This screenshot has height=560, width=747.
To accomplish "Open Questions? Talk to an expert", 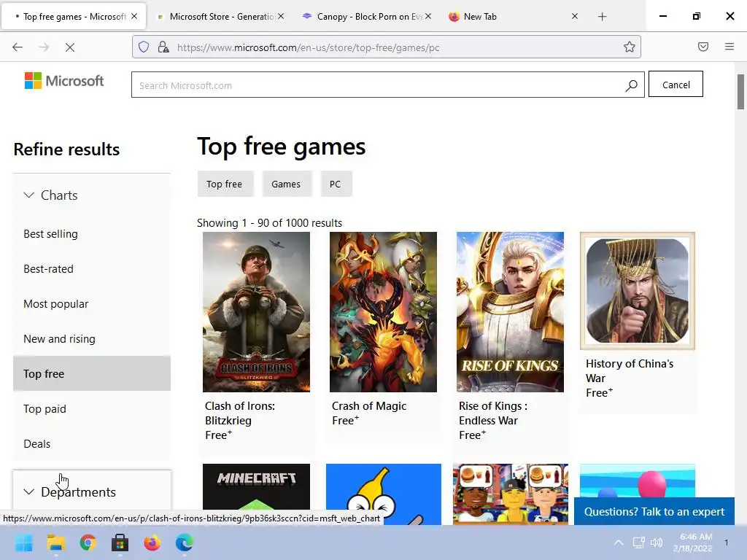I will [x=654, y=511].
